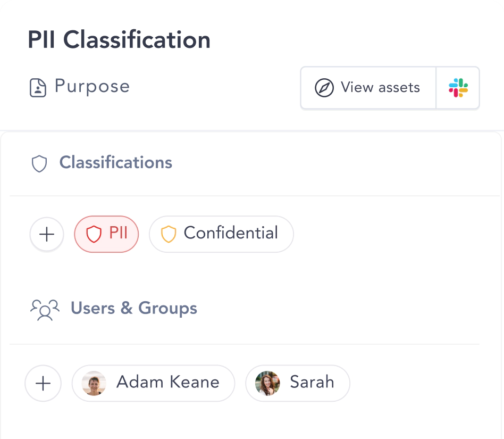Select the Adam Keane user chip
The height and width of the screenshot is (439, 504).
[x=153, y=383]
